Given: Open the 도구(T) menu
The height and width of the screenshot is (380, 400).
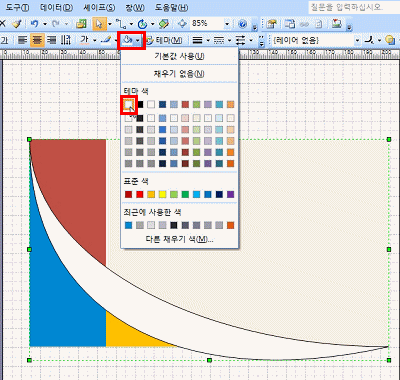Looking at the screenshot, I should coord(17,7).
